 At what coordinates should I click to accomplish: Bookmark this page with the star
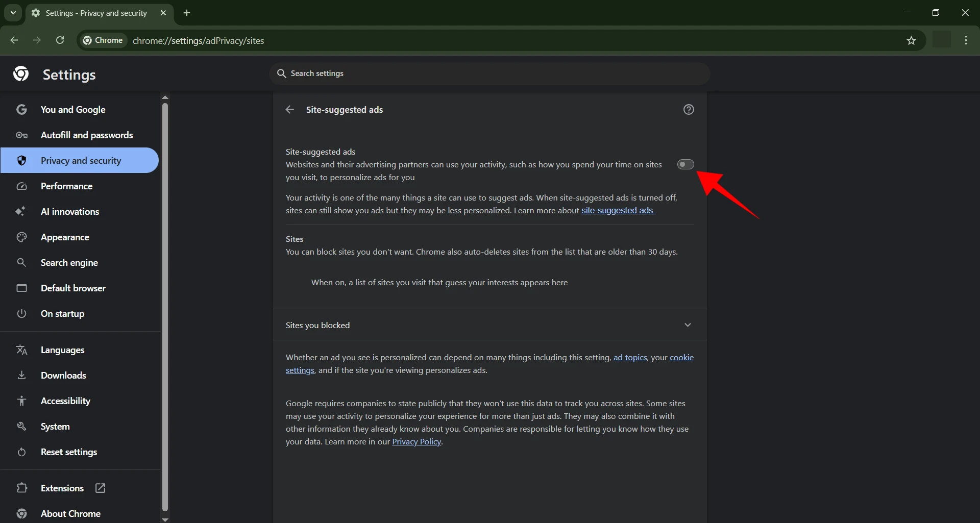912,40
